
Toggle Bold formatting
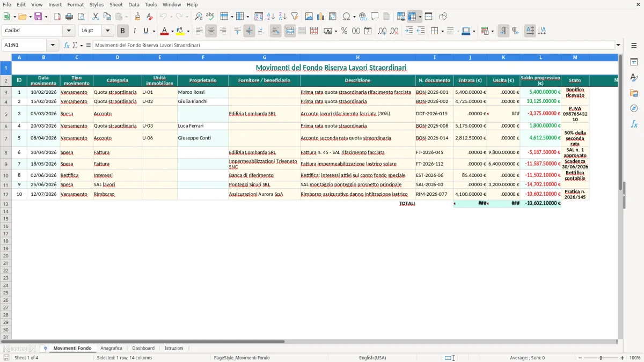click(x=122, y=31)
